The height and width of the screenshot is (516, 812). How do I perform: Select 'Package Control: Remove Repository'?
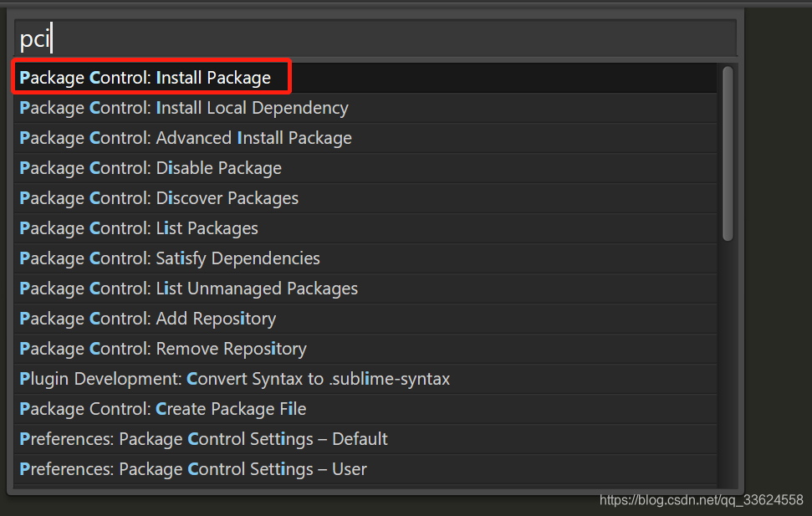click(x=365, y=348)
